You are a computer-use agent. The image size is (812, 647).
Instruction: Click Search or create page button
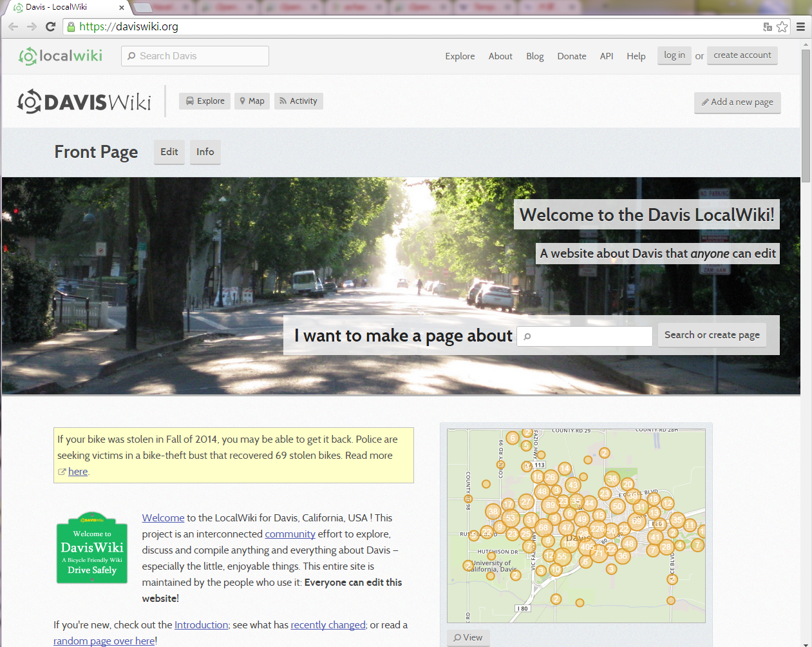tap(712, 335)
